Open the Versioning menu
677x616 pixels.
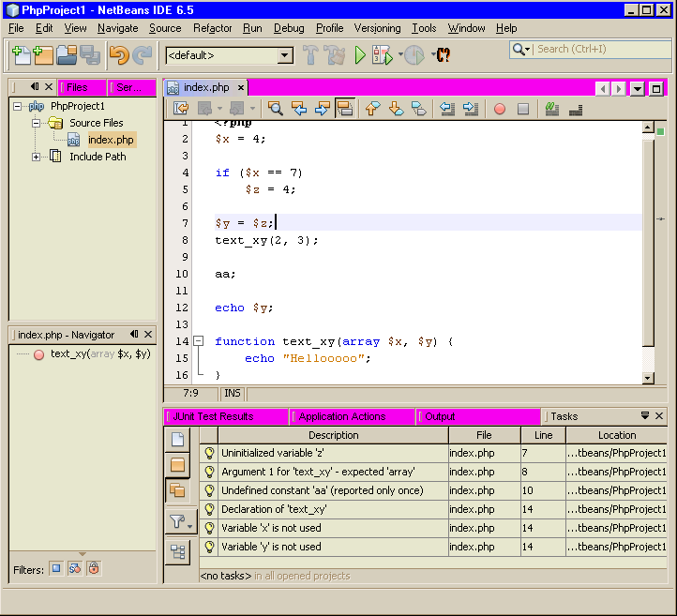click(377, 28)
